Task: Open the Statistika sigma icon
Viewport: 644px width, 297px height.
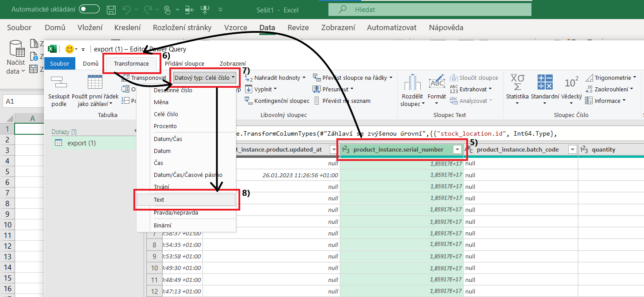Action: tap(517, 82)
